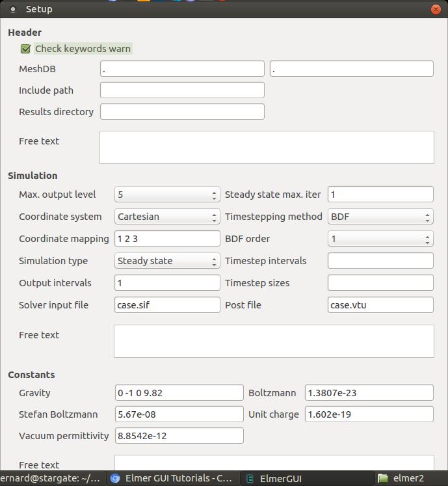
Task: Click the ElmerGUI icon in the taskbar
Action: pyautogui.click(x=250, y=478)
